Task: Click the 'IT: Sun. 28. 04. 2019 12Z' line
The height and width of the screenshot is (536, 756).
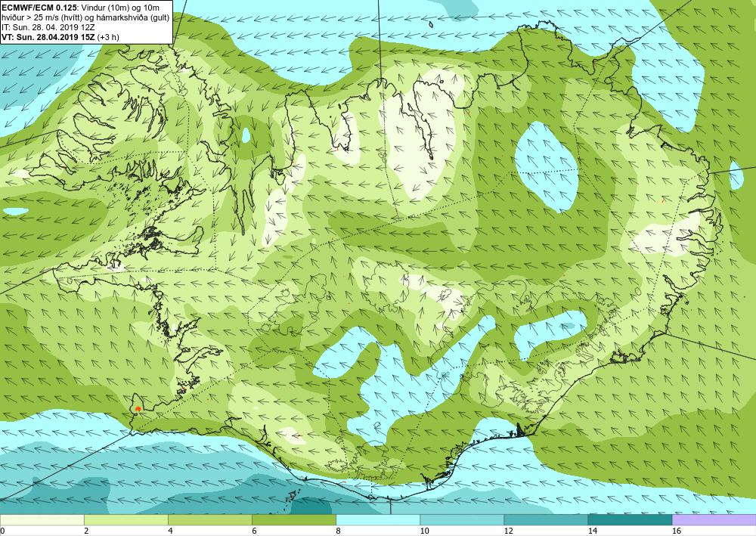Action: 47,27
